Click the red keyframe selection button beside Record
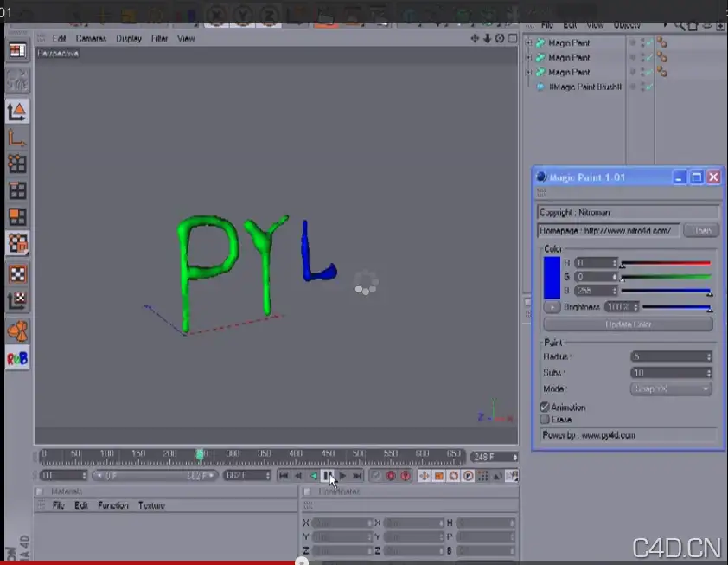The image size is (728, 565). [406, 476]
